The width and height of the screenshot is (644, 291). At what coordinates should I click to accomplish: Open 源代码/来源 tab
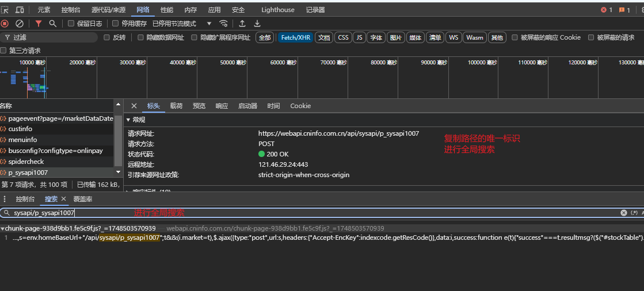click(108, 10)
